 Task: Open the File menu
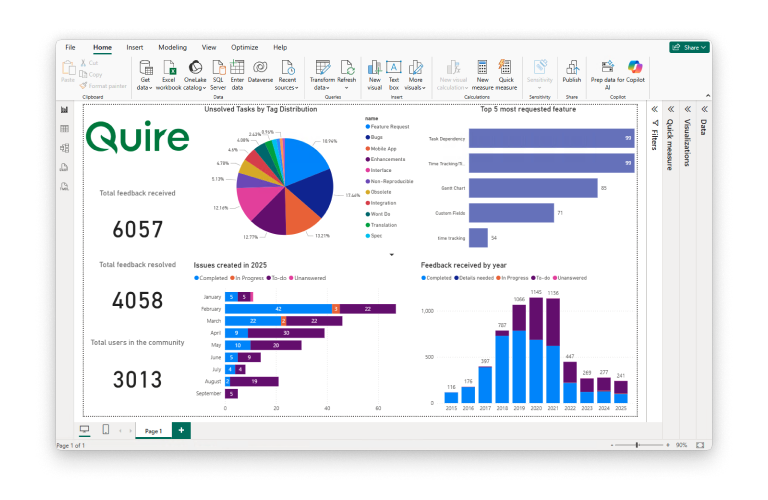point(70,47)
